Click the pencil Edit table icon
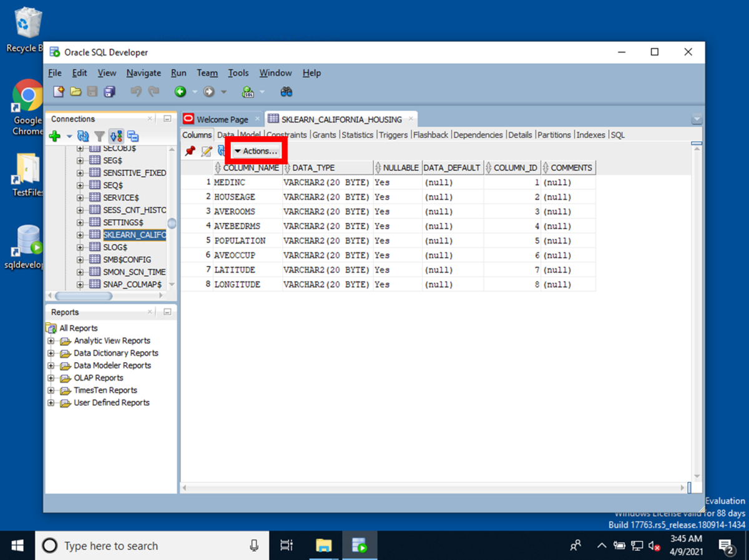 (x=206, y=151)
